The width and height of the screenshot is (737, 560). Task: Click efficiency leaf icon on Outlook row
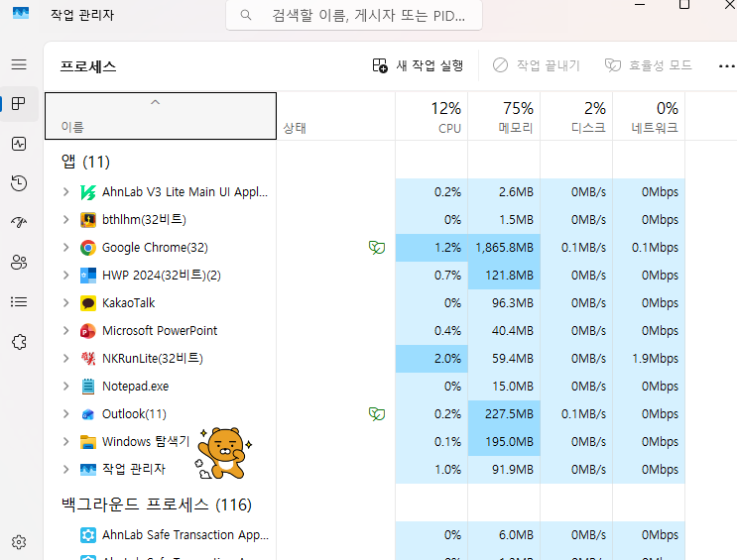377,414
